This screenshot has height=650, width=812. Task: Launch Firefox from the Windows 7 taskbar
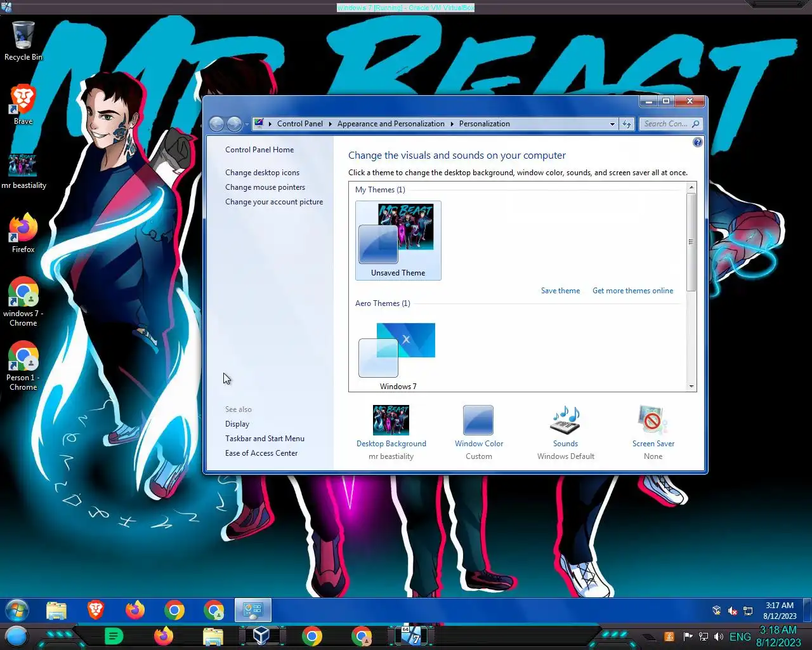[135, 611]
